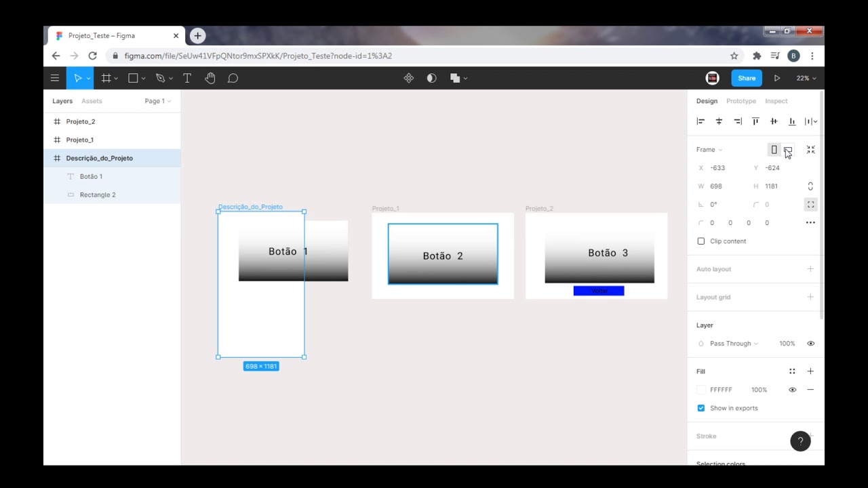Open the Figma main menu hamburger
868x488 pixels.
tap(55, 78)
